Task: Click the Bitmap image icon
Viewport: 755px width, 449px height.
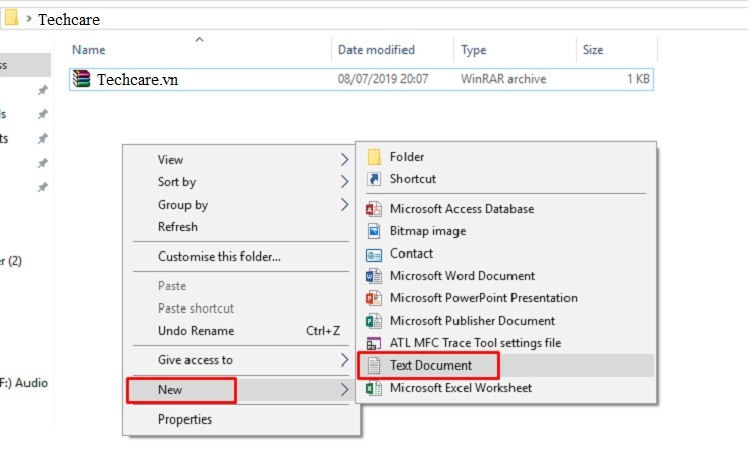Action: pos(374,231)
